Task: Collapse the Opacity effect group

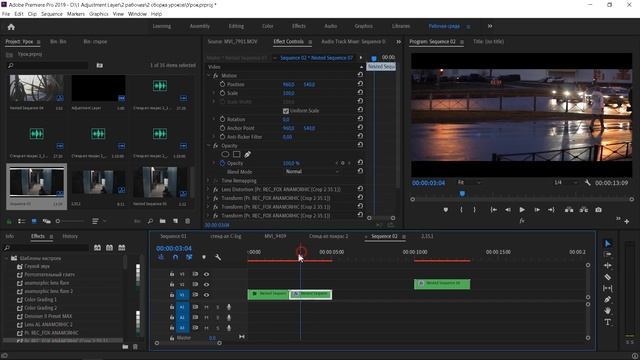Action: click(209, 146)
